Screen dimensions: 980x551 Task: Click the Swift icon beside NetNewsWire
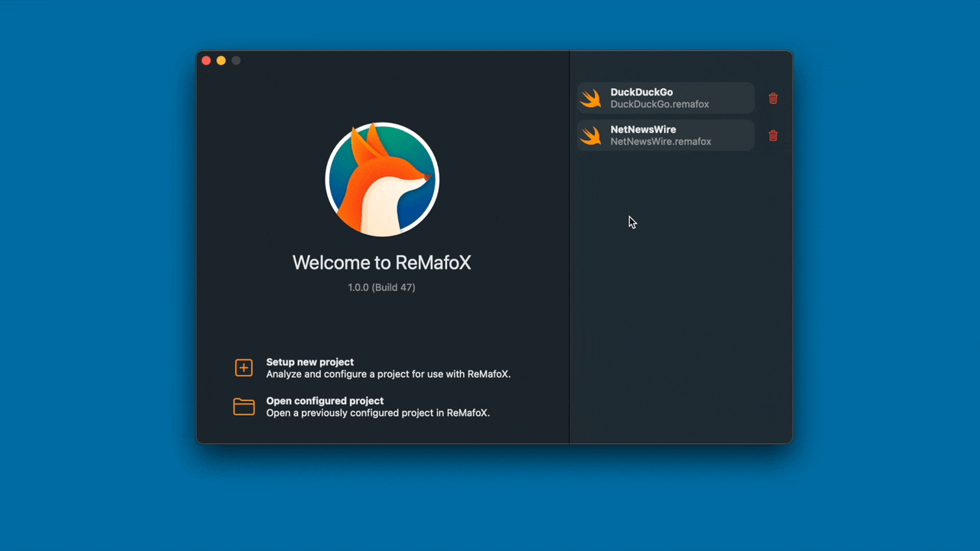[591, 135]
